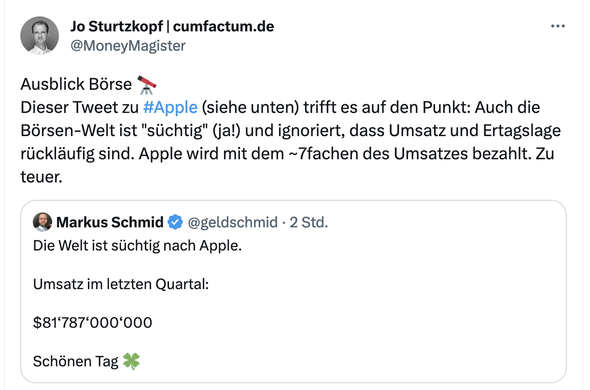Viewport: 590px width, 390px height.
Task: Click the telescope emoji after Ausblick Börse
Action: [x=147, y=84]
